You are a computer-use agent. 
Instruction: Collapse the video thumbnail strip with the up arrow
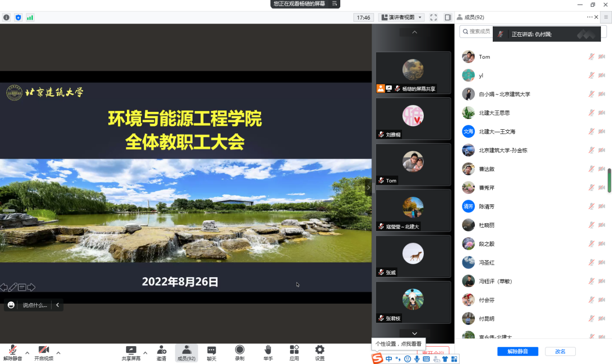point(414,32)
